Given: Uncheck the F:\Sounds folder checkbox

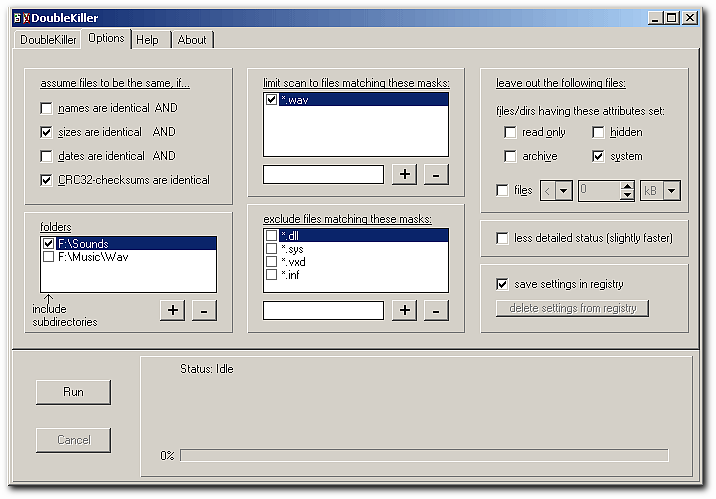Looking at the screenshot, I should click(48, 243).
